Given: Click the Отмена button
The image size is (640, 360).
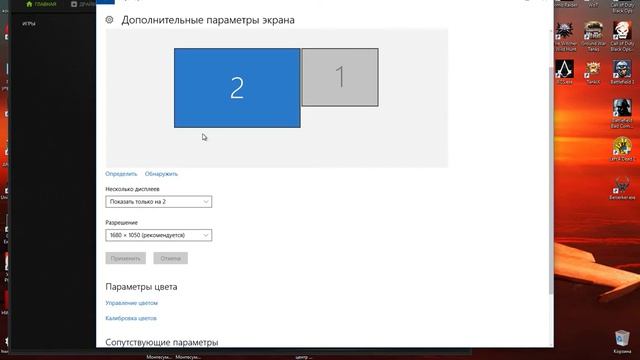Looking at the screenshot, I should (171, 258).
